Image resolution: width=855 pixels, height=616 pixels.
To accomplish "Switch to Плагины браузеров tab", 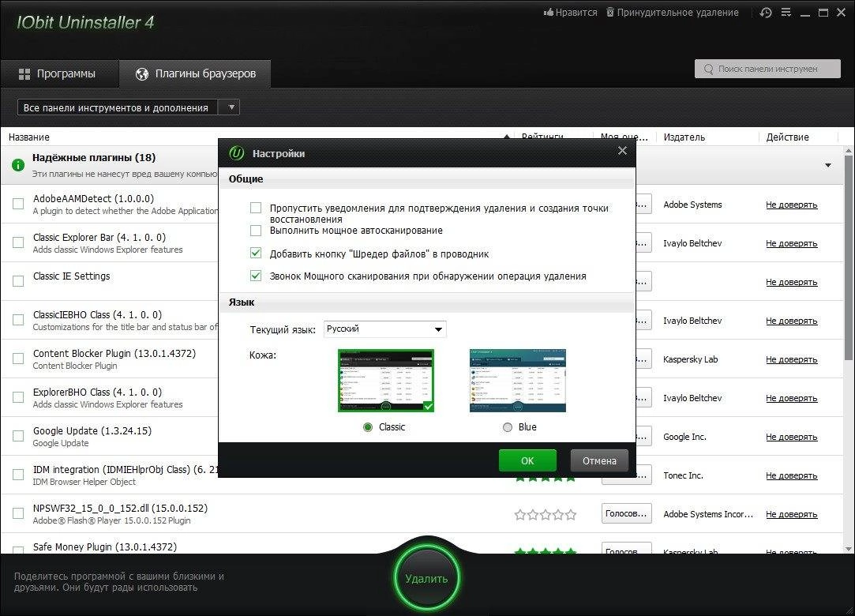I will pos(195,73).
